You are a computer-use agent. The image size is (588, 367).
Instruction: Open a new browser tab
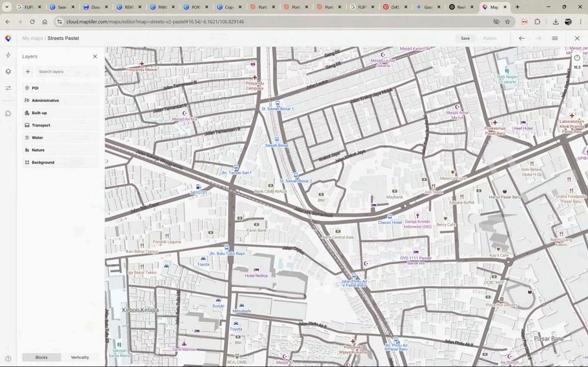click(518, 6)
